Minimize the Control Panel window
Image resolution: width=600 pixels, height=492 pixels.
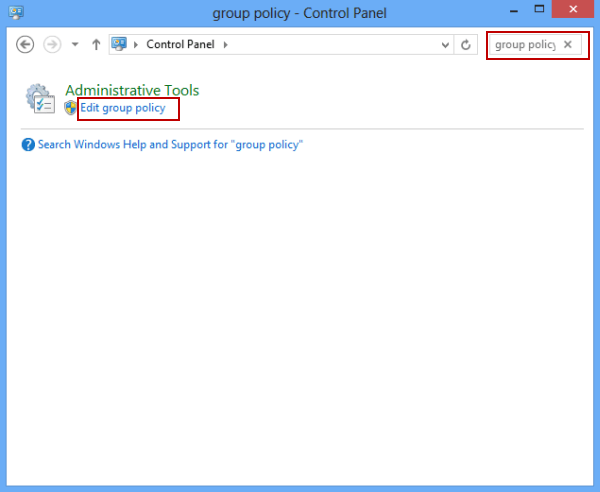coord(514,10)
